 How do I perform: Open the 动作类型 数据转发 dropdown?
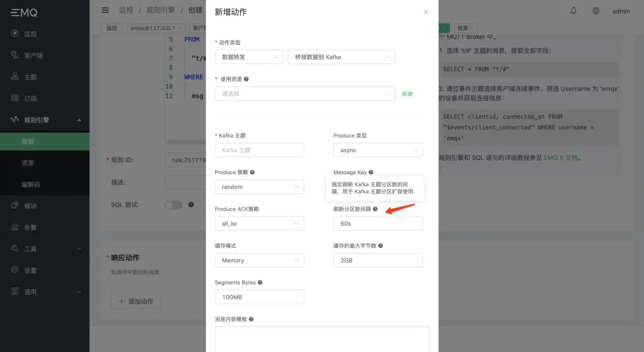[249, 57]
